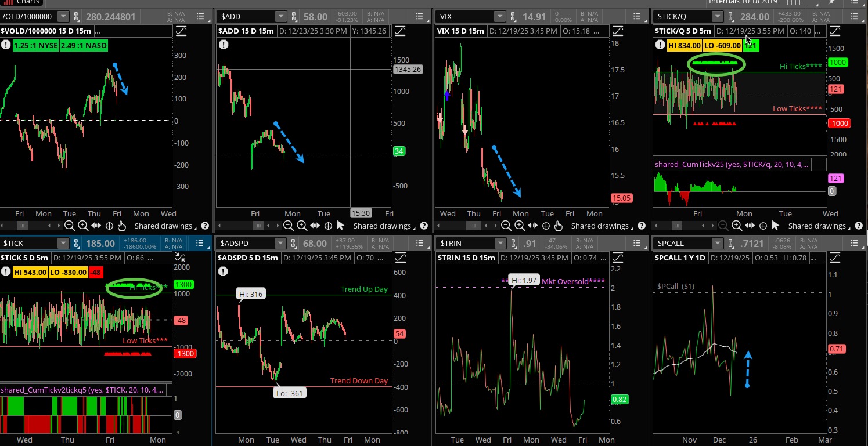Zoom in on the $ADD chart
868x446 pixels.
302,226
